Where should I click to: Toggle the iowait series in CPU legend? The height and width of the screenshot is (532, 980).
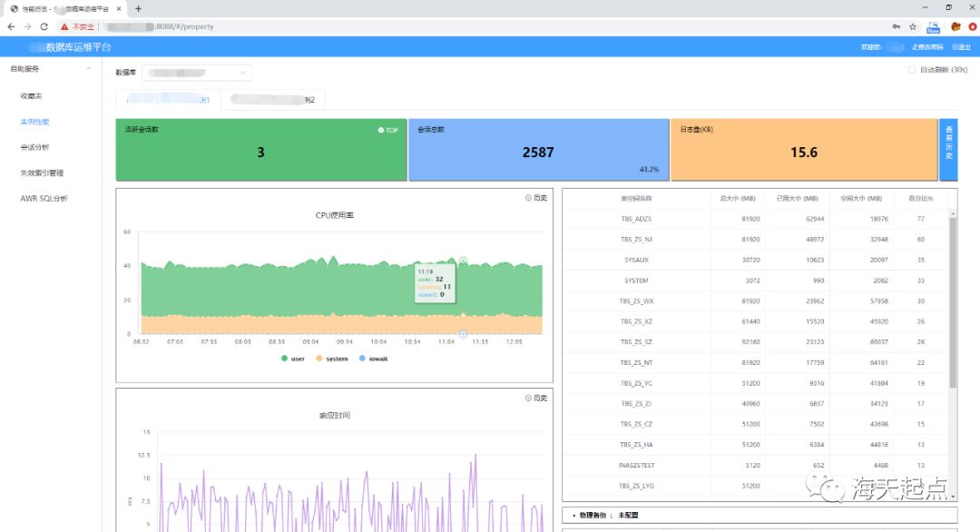click(373, 359)
